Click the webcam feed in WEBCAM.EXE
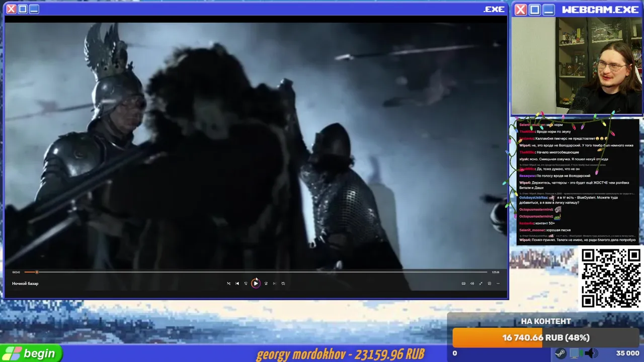 tap(577, 66)
